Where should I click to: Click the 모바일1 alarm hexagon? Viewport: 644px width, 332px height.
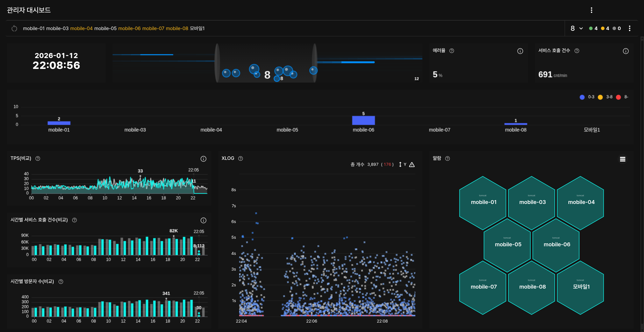581,287
